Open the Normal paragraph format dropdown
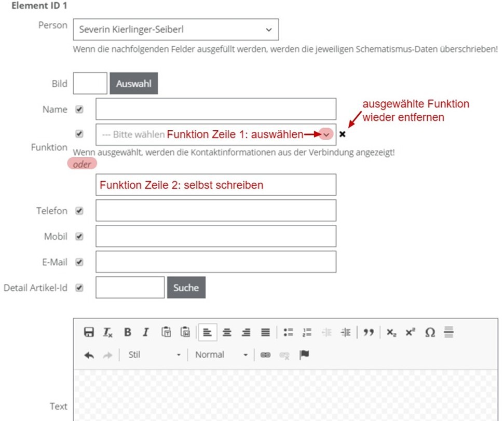Viewport: 504px width, 421px height. point(222,355)
